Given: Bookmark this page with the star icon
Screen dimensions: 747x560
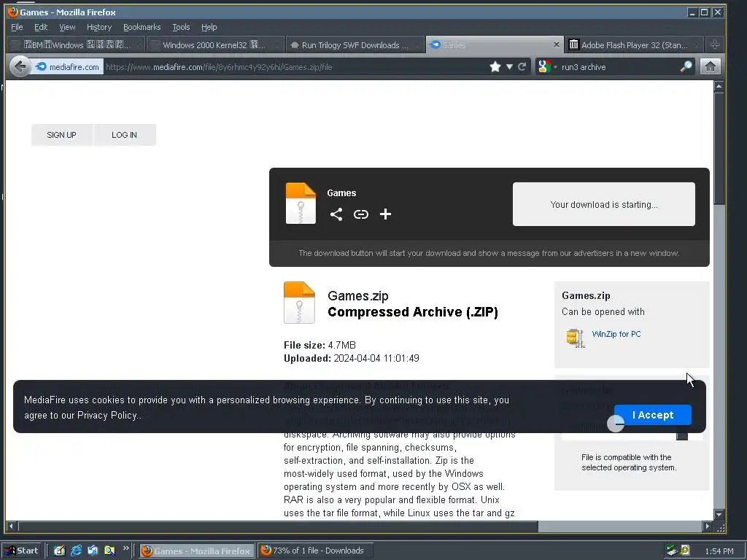Looking at the screenshot, I should pyautogui.click(x=495, y=66).
